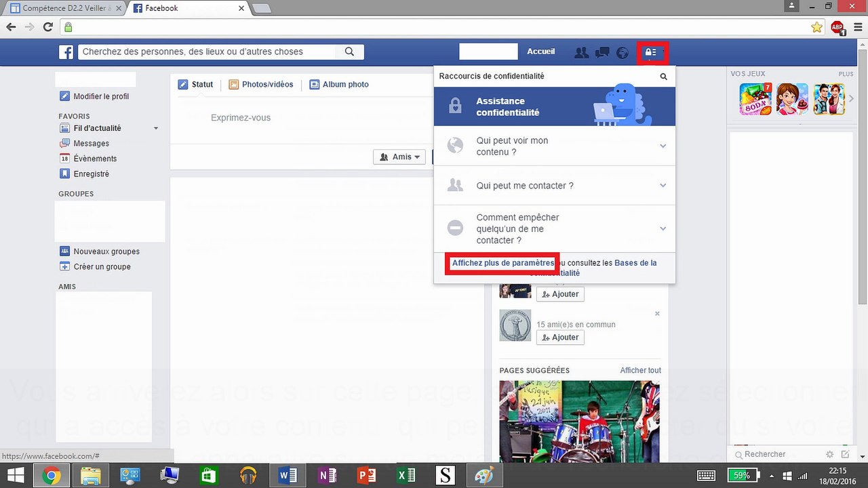
Task: Open the Amis audience selector dropdown
Action: 399,157
